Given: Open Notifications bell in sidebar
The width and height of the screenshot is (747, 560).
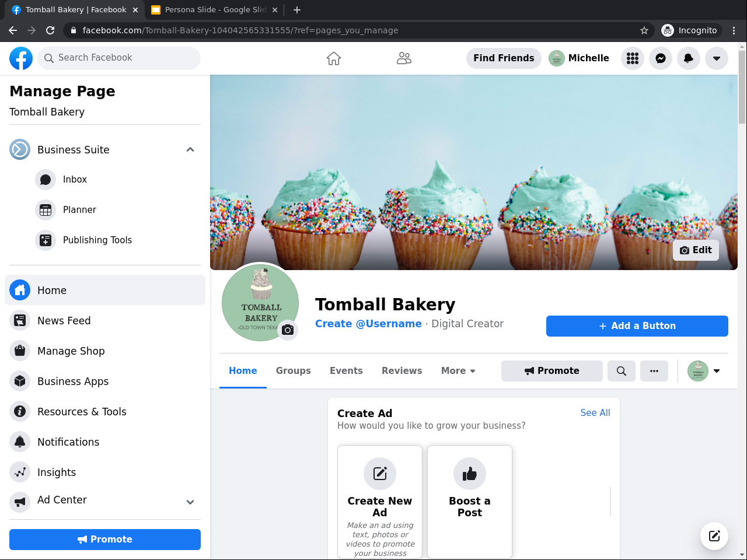Looking at the screenshot, I should (20, 442).
